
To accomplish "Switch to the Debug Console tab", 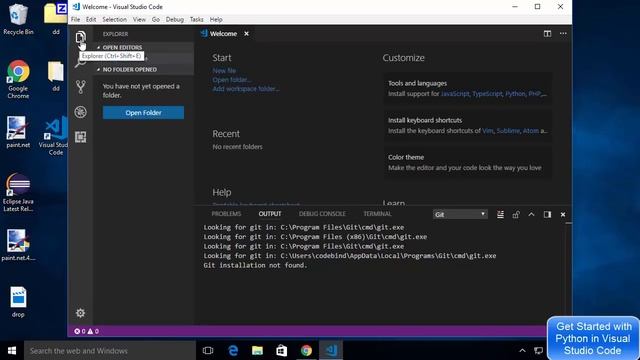I will 322,214.
